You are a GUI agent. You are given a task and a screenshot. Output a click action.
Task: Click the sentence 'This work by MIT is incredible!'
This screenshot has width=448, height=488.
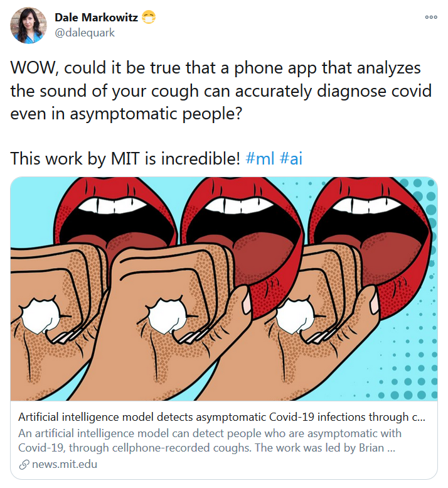coord(125,158)
